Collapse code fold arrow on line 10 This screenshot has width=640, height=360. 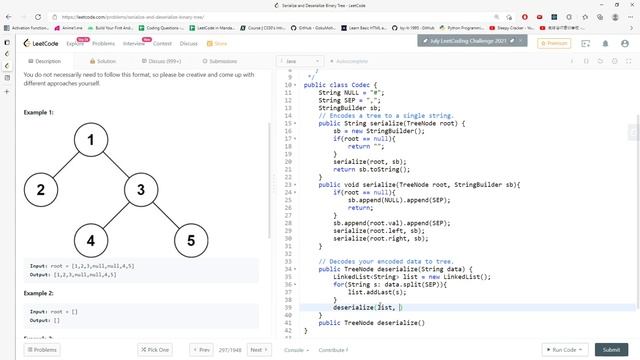tap(295, 85)
